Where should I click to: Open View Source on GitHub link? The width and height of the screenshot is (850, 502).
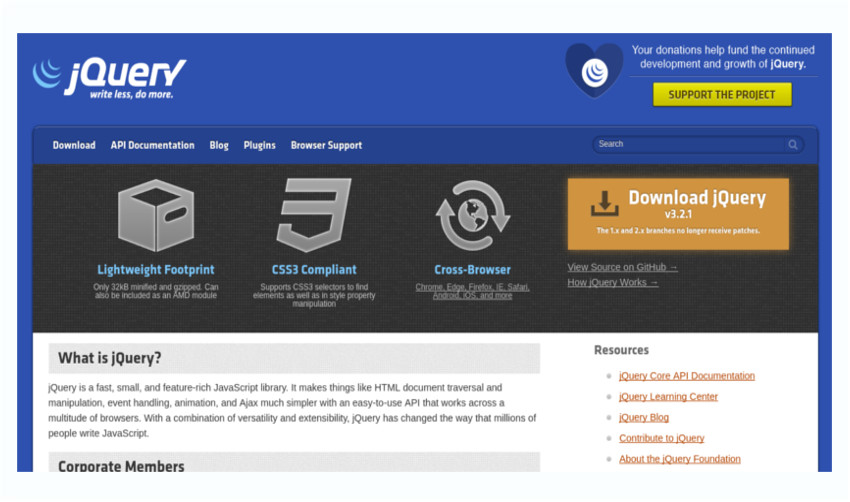(622, 267)
